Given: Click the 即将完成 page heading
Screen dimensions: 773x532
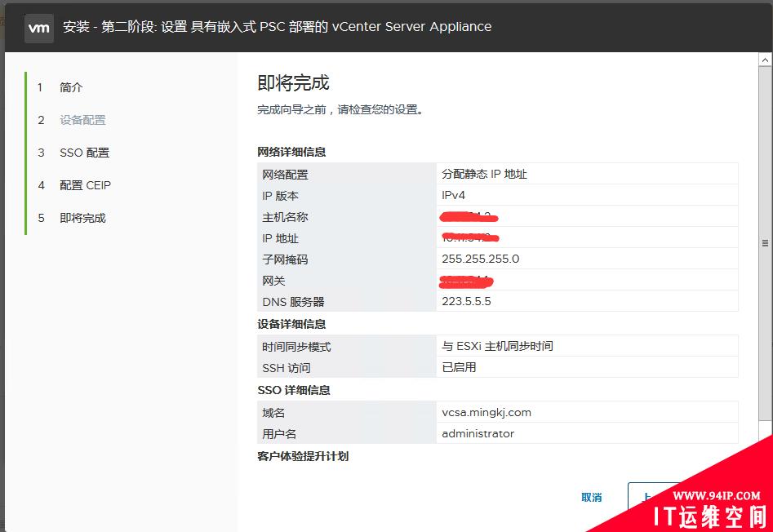Looking at the screenshot, I should pyautogui.click(x=293, y=82).
